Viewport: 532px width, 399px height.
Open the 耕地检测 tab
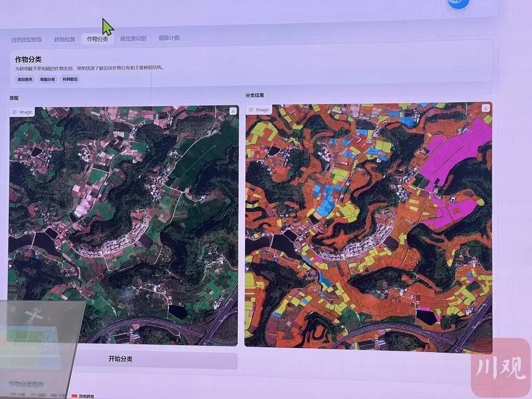pos(64,39)
